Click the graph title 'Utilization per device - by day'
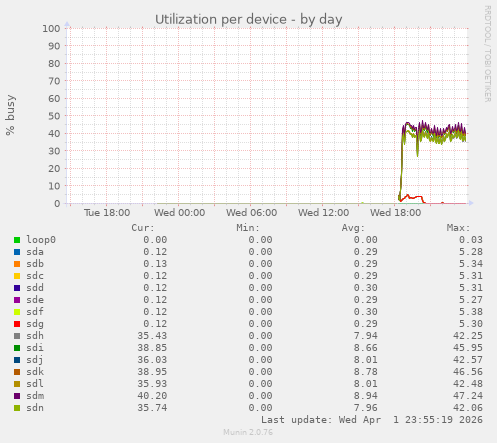 coord(249,19)
